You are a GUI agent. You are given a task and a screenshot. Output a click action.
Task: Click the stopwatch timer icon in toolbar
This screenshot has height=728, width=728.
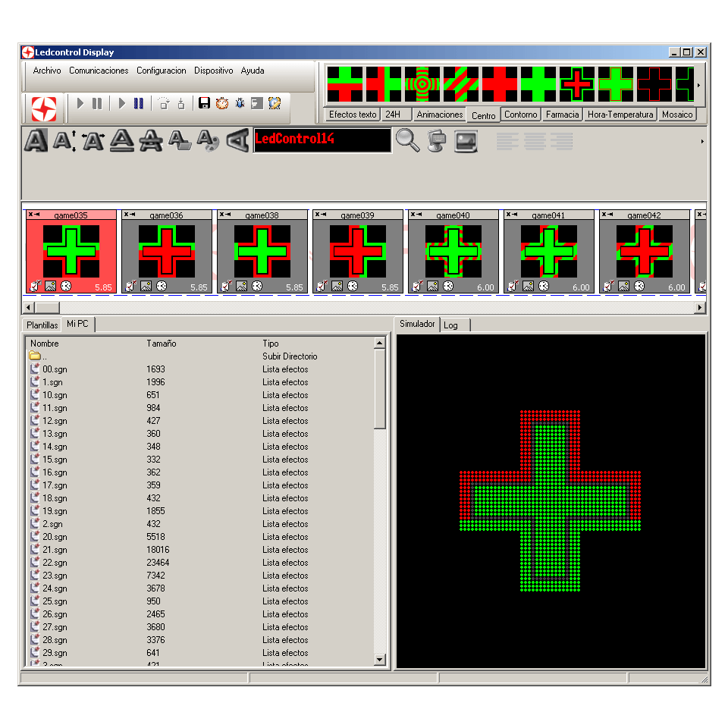pyautogui.click(x=221, y=103)
